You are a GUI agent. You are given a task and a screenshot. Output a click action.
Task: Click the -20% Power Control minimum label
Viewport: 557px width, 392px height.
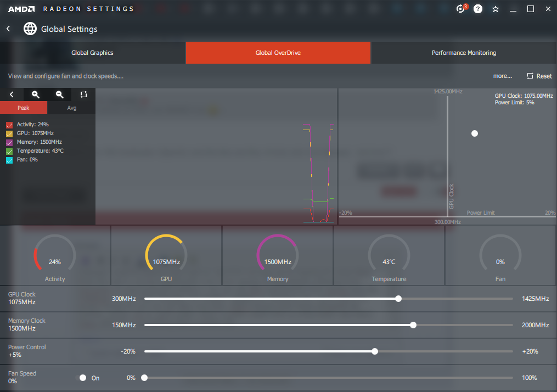128,351
